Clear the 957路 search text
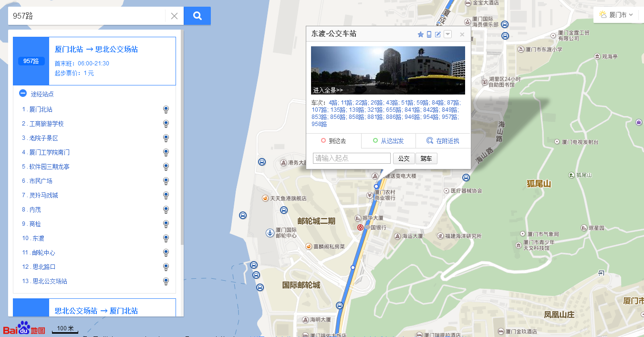 tap(174, 16)
